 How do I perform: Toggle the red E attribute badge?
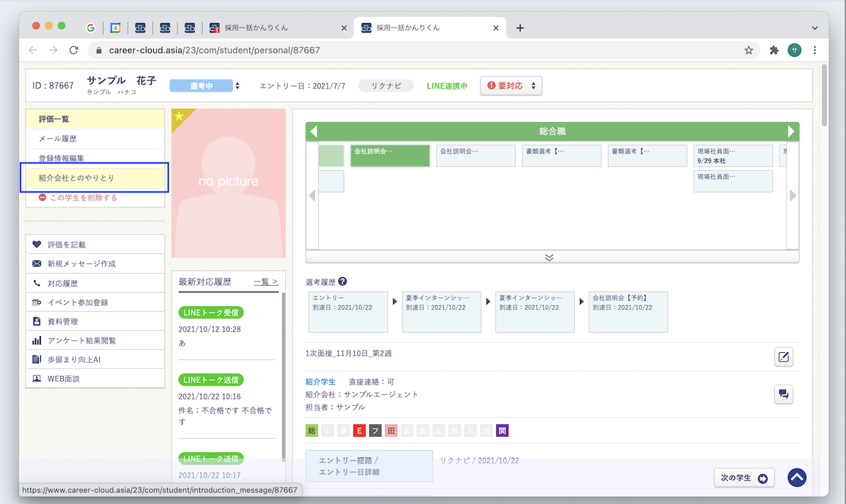[359, 430]
